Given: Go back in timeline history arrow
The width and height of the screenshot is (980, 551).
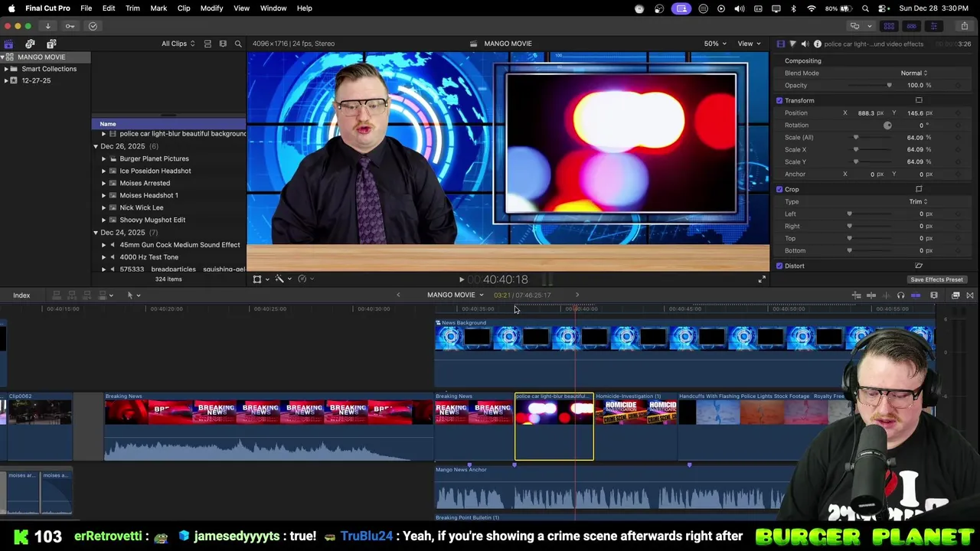Looking at the screenshot, I should pyautogui.click(x=398, y=295).
